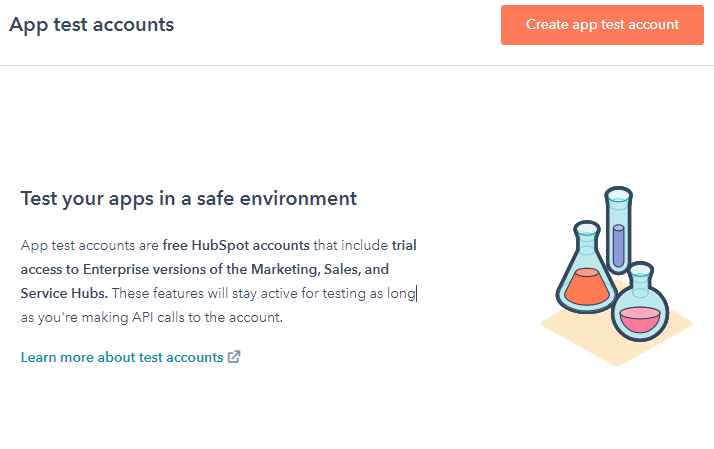Viewport: 714px width, 449px height.
Task: Click the laboratory flasks illustration
Action: [x=617, y=276]
